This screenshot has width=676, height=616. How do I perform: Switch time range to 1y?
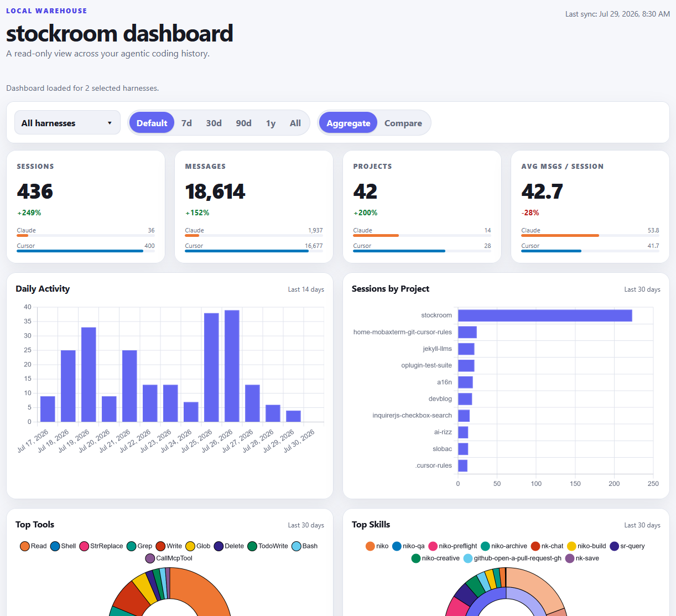tap(271, 123)
